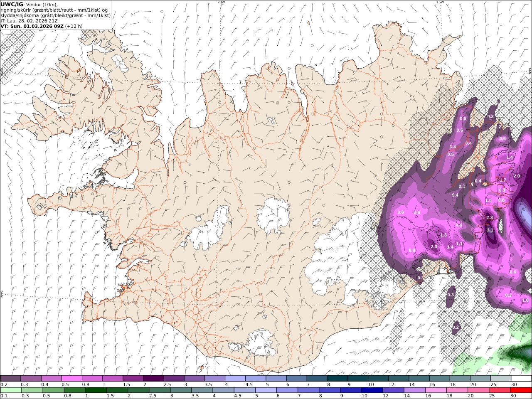
Task: Select the grey-blue 4 swatch in the lower legend
Action: [x=224, y=390]
